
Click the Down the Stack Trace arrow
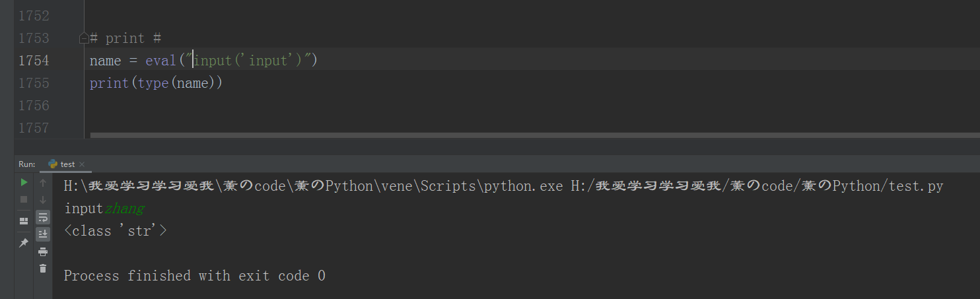43,199
